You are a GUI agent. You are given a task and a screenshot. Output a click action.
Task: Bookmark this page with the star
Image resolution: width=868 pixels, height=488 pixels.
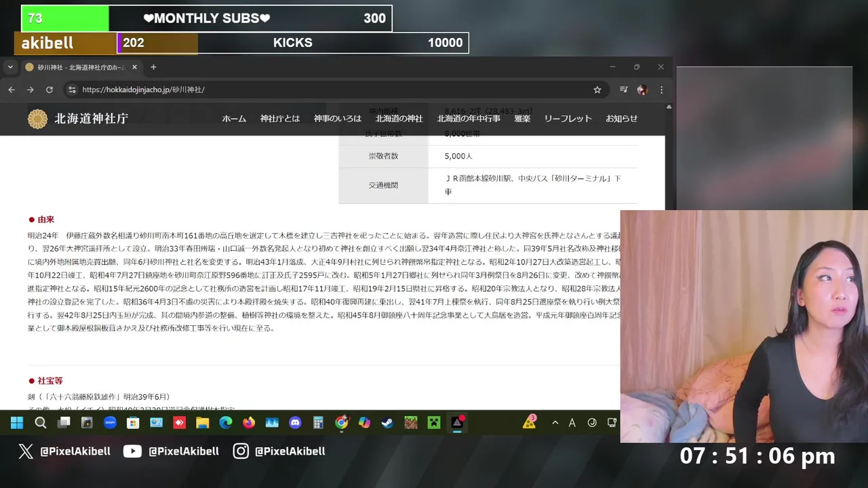click(x=597, y=89)
